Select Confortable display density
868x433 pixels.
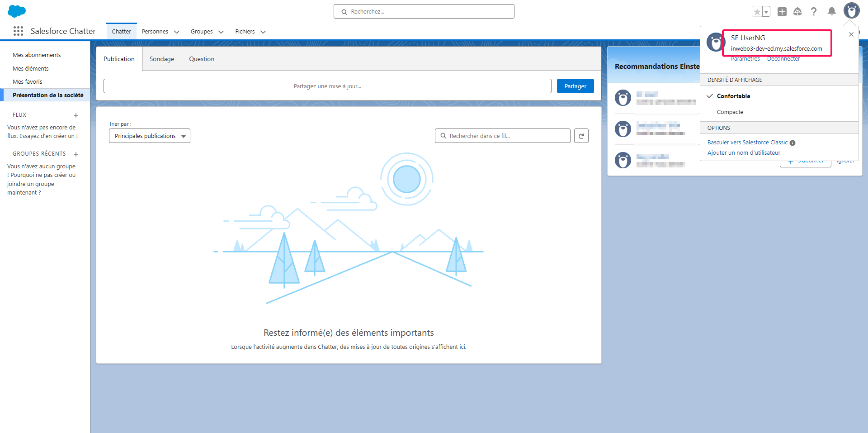pos(733,96)
